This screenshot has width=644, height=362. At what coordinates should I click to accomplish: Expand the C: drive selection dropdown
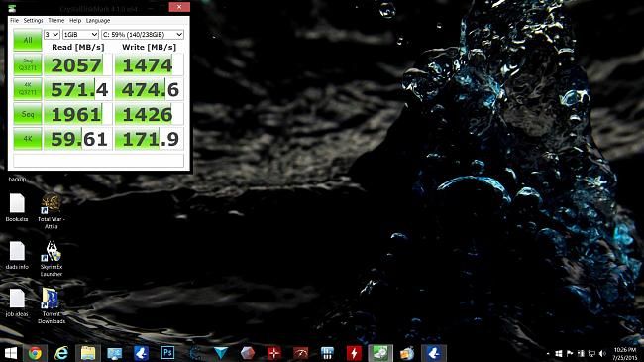click(143, 34)
